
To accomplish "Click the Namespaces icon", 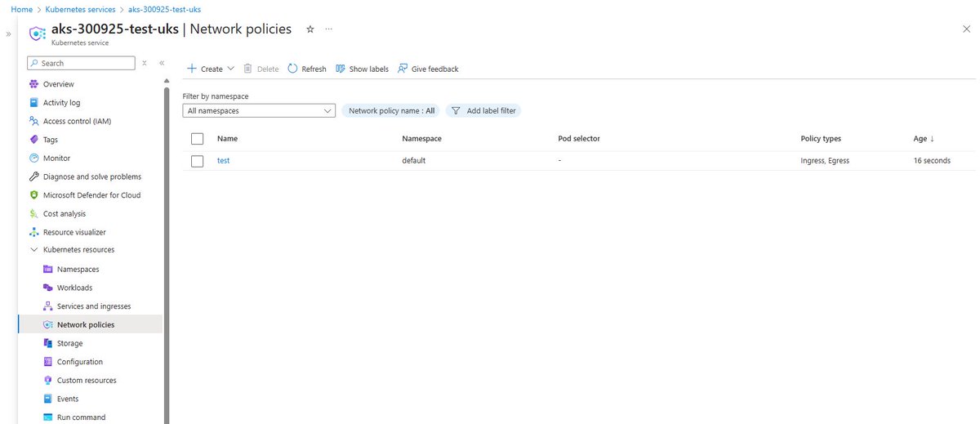I will tap(47, 270).
